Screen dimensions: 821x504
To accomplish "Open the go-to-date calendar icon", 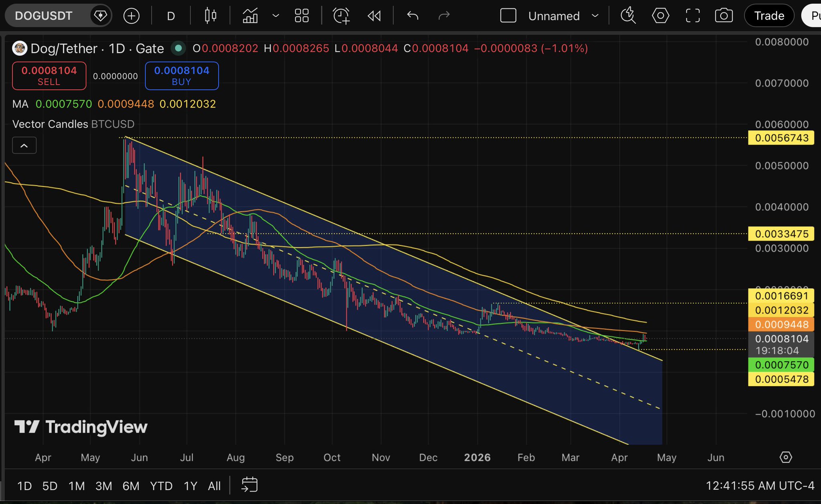I will click(x=249, y=485).
